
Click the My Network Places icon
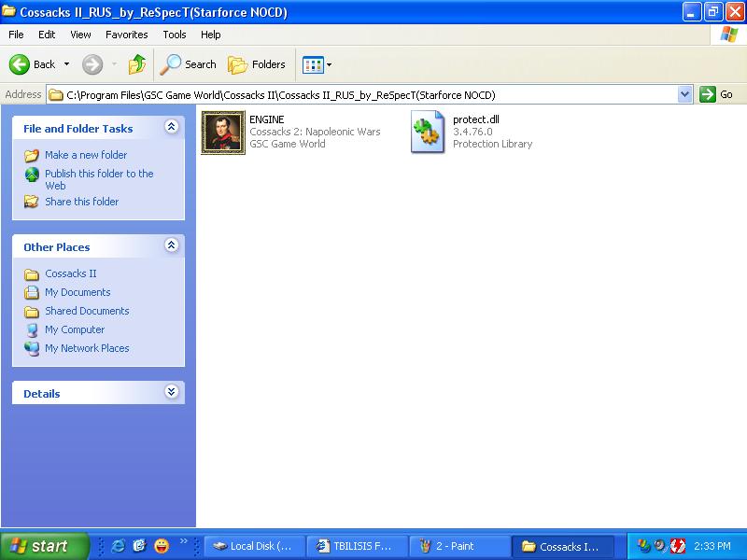click(32, 349)
